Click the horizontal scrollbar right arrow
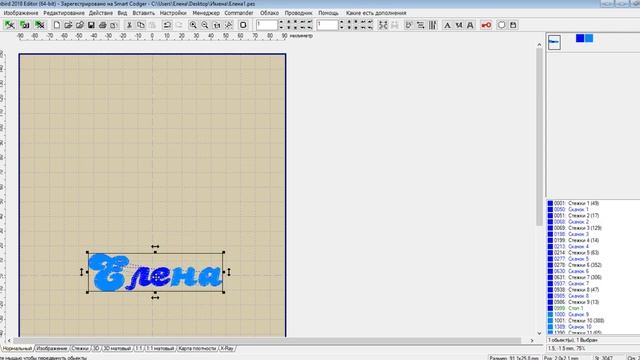Screen dimensions: 640x360 tap(532, 340)
